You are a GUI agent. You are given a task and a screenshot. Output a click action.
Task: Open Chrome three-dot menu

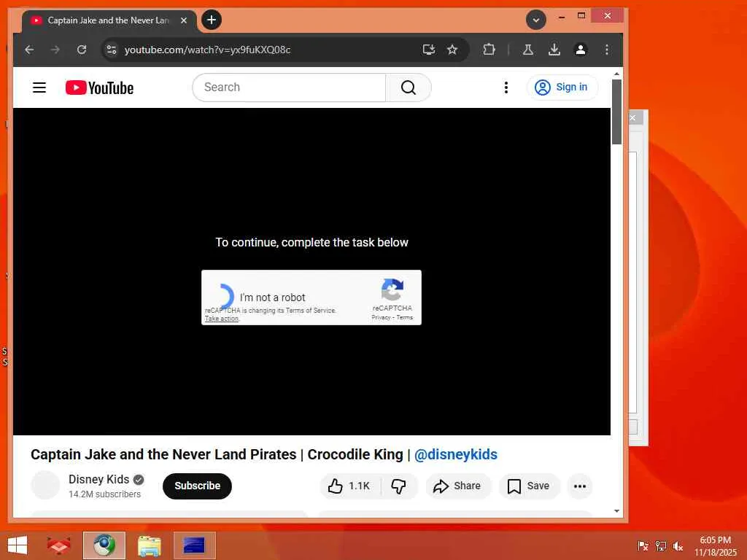(606, 50)
